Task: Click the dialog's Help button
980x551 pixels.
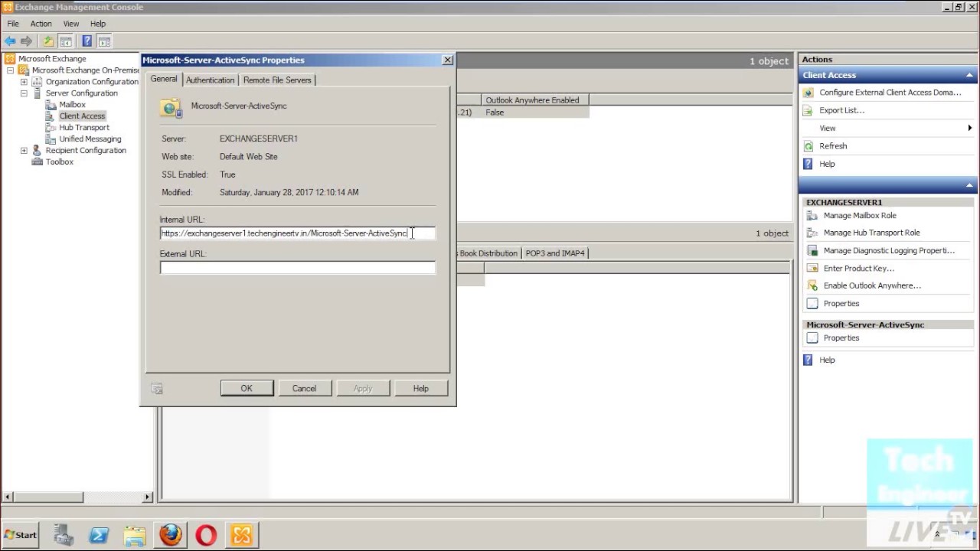Action: [x=421, y=388]
